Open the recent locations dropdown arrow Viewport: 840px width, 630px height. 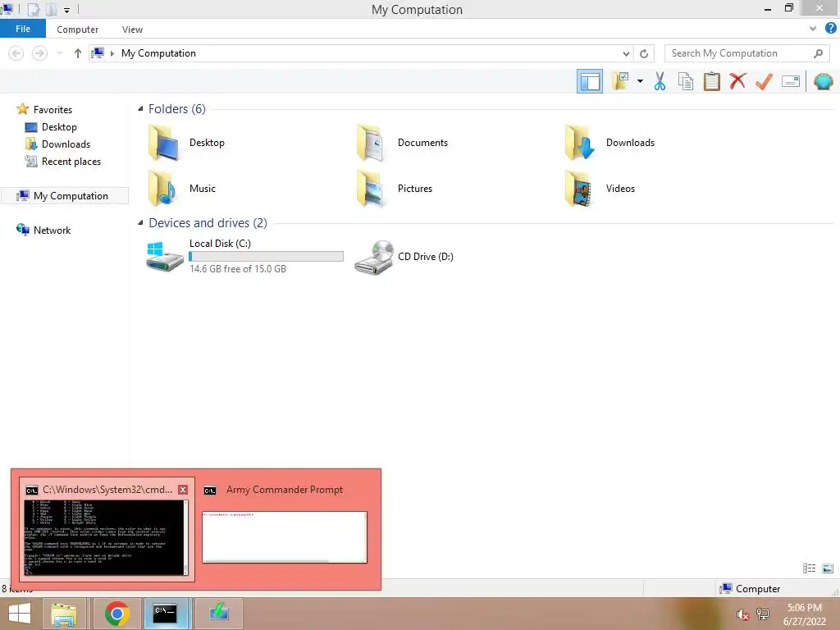tap(59, 53)
